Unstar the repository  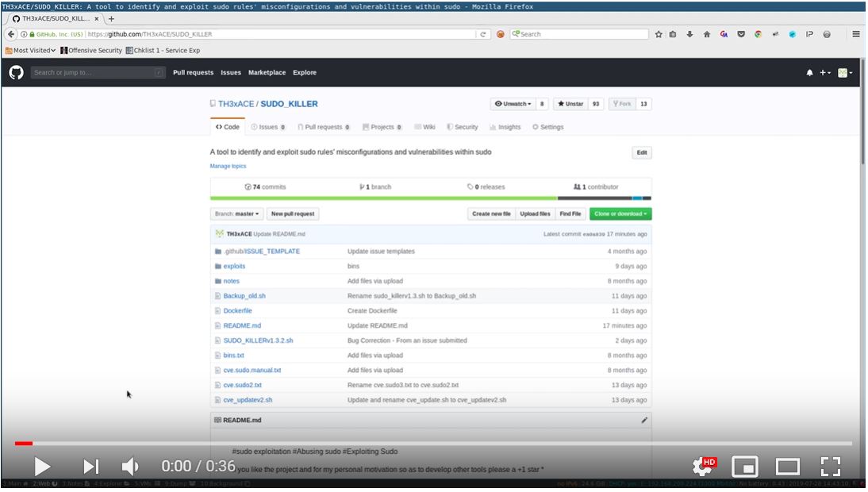[x=570, y=103]
